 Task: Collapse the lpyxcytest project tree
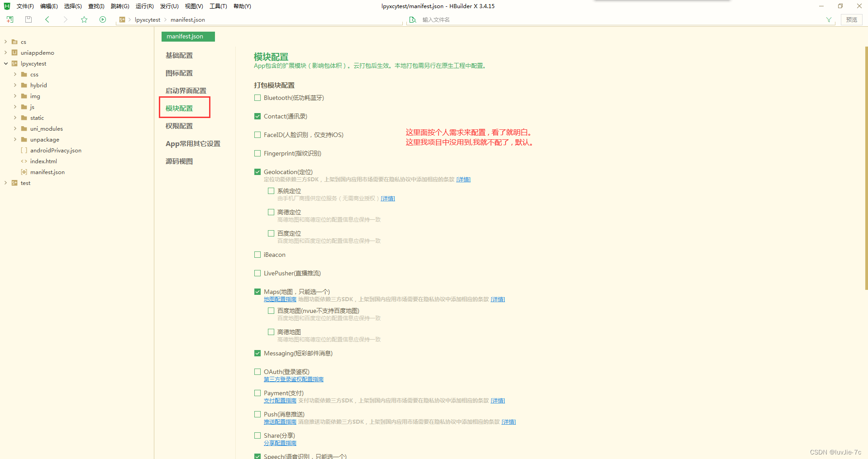click(x=5, y=63)
